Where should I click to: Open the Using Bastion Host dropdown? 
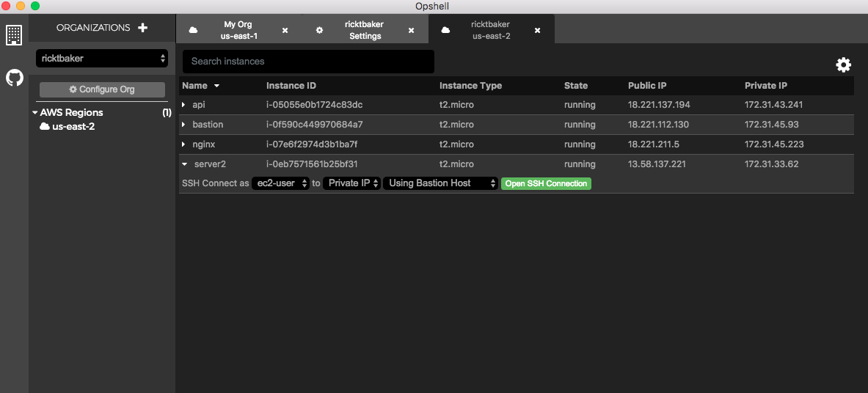click(441, 183)
